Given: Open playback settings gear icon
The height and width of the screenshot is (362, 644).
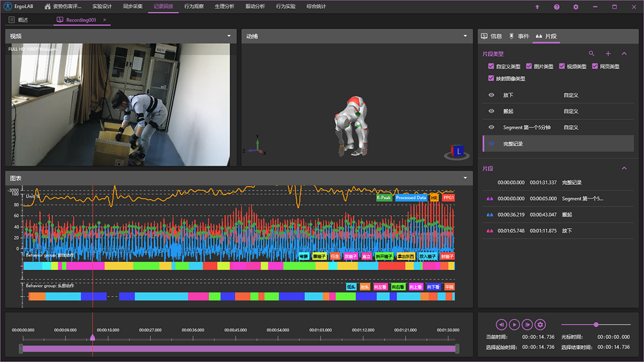Looking at the screenshot, I should pyautogui.click(x=540, y=325).
